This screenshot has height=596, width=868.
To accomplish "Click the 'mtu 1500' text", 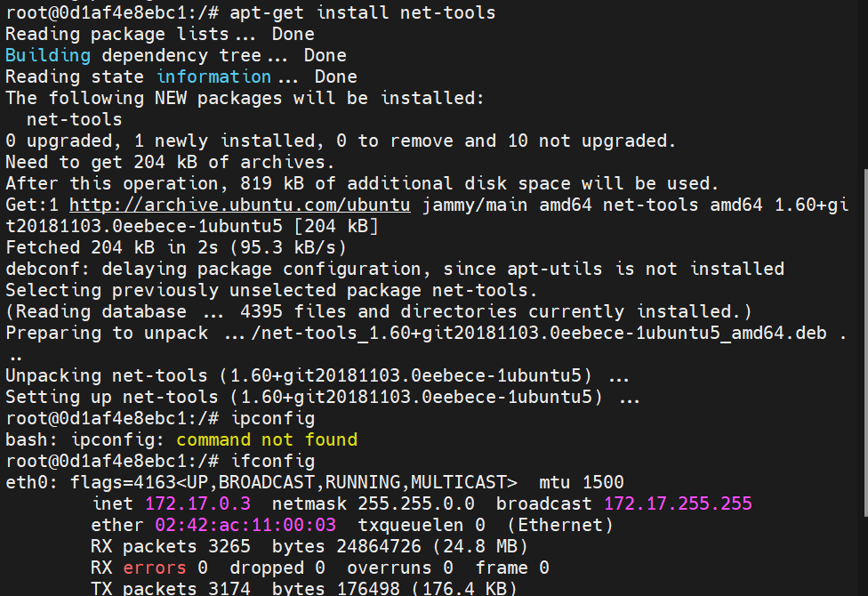I will 582,482.
